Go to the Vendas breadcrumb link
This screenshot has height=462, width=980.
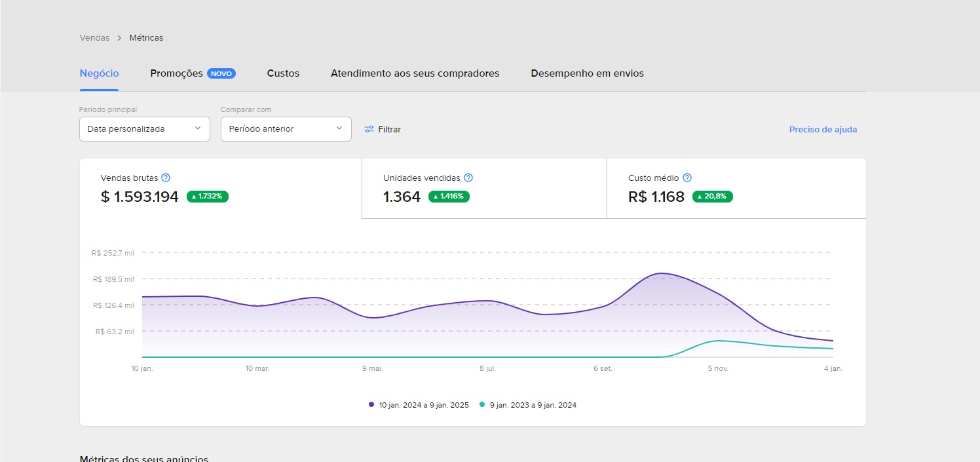(x=94, y=38)
